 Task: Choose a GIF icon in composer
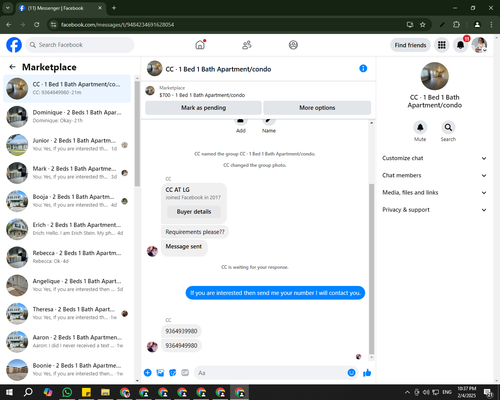click(x=185, y=373)
